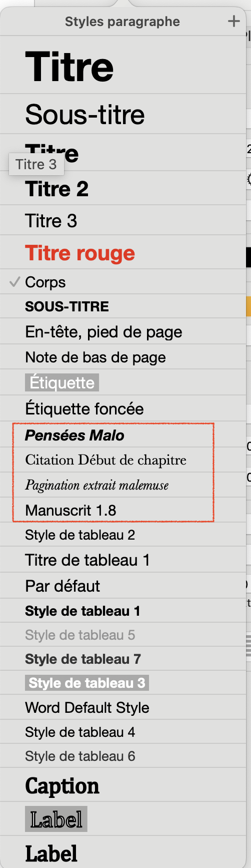Choose the Par défaut style
This screenshot has width=251, height=868.
[x=123, y=585]
